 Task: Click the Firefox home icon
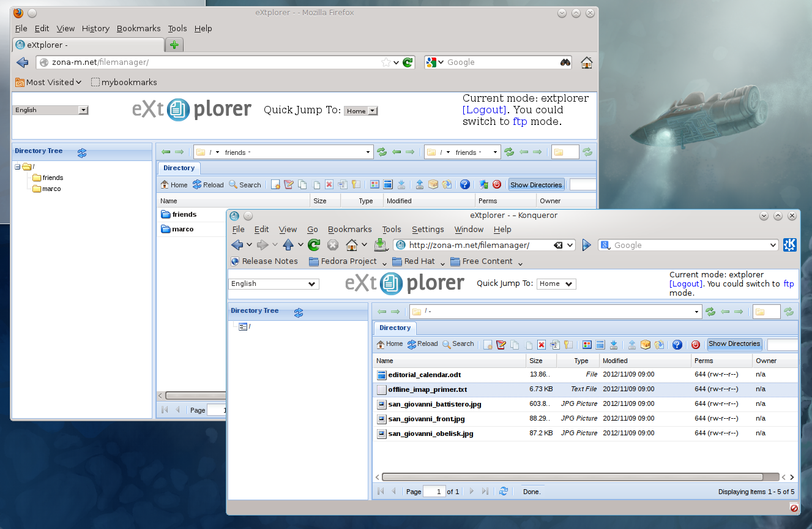[x=586, y=62]
